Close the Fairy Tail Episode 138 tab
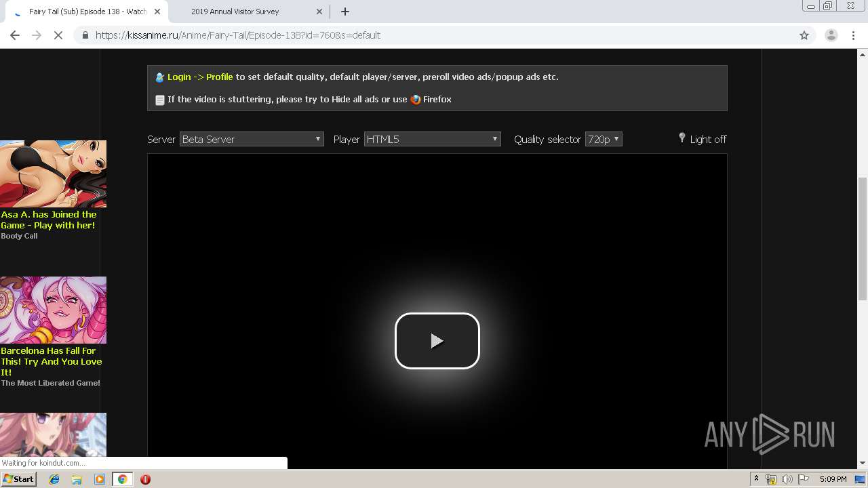The height and width of the screenshot is (488, 868). tap(157, 12)
